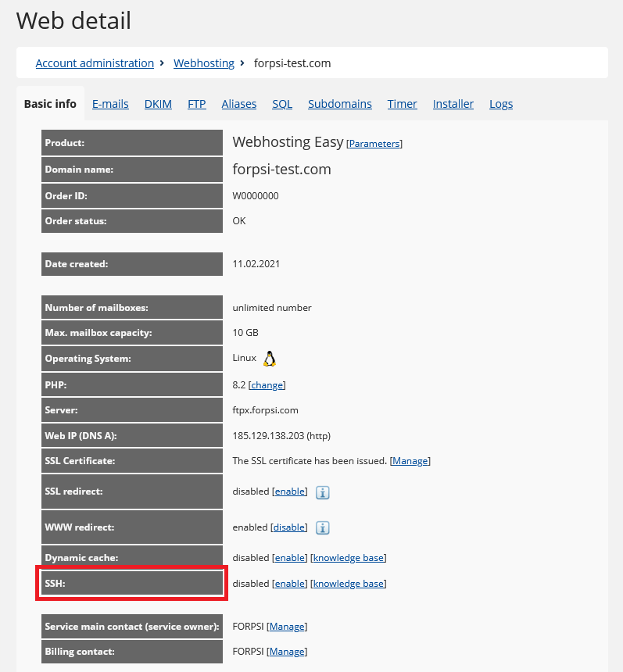Open Dynamic cache knowledge base link
623x672 pixels.
pyautogui.click(x=348, y=558)
